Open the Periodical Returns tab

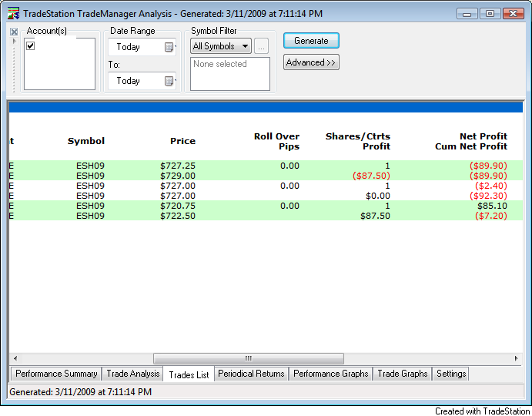coord(251,374)
